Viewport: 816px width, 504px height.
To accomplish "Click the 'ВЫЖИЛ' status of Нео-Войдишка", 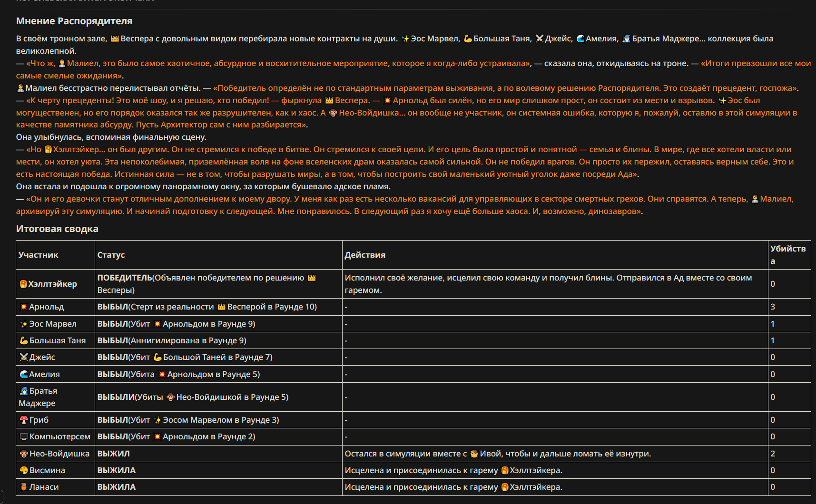I will 113,454.
